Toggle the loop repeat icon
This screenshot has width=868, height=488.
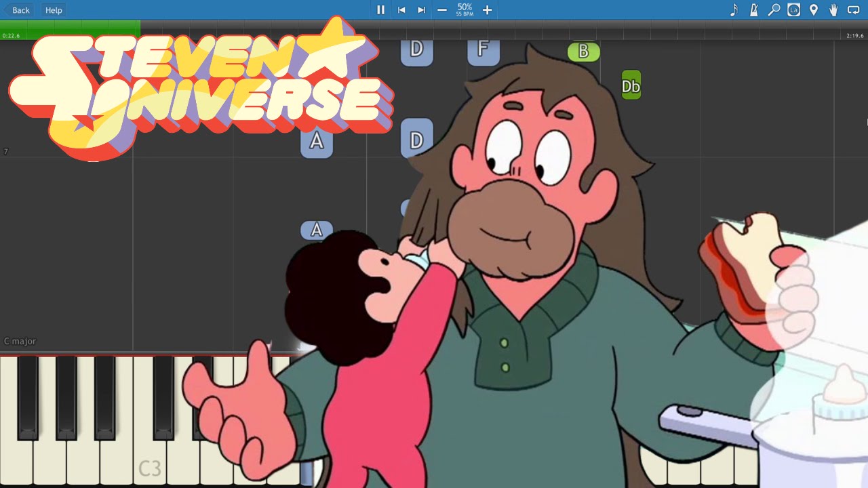pos(853,10)
